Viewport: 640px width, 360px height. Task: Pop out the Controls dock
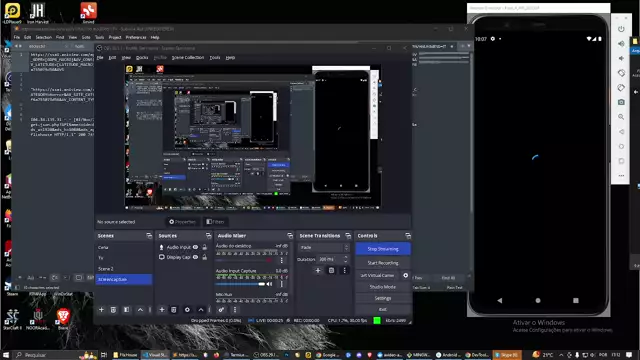(408, 236)
